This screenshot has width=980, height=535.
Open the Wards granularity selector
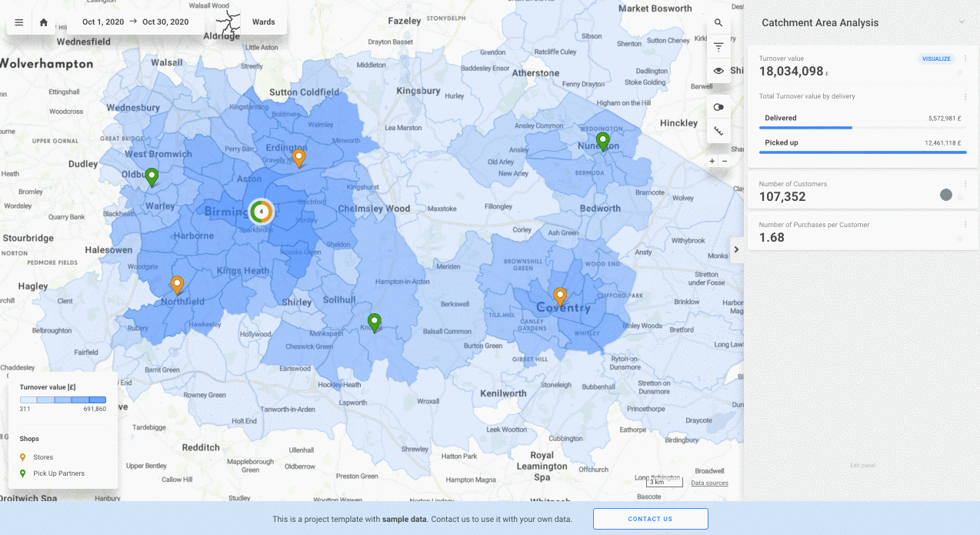(246, 22)
